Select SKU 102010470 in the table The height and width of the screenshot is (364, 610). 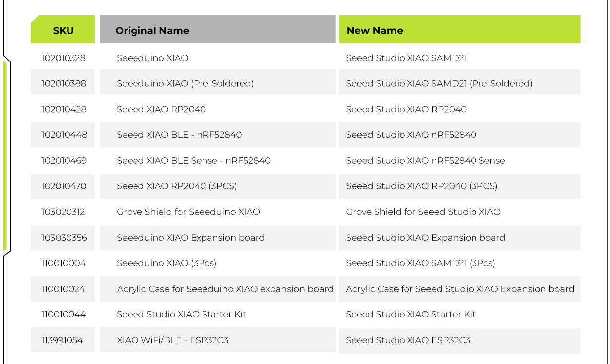(x=63, y=186)
